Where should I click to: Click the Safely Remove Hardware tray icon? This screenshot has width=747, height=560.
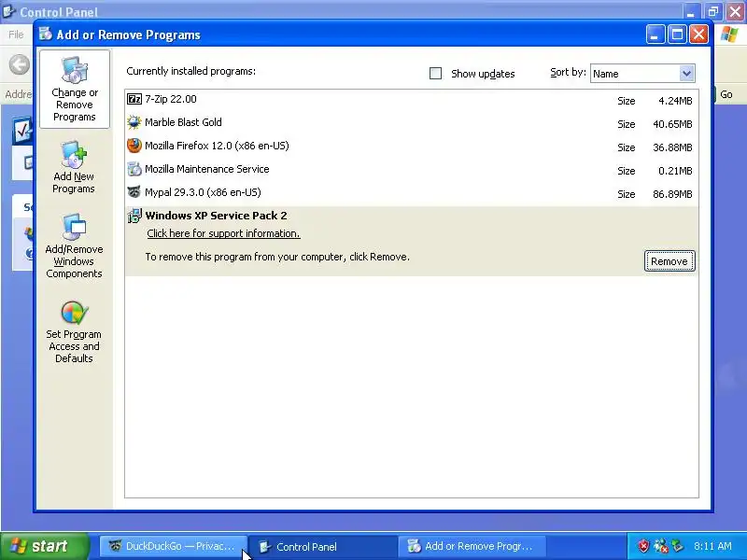click(x=677, y=546)
